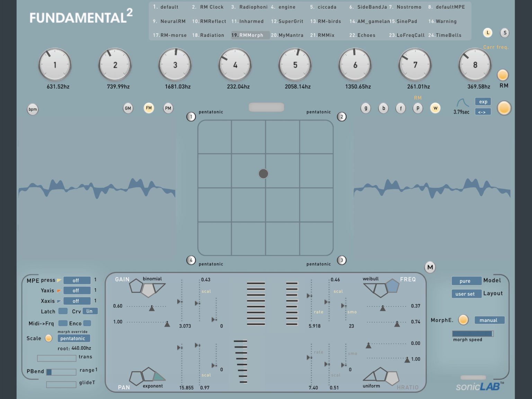This screenshot has width=532, height=399.
Task: Select the w distribution icon under RM
Action: (x=435, y=108)
